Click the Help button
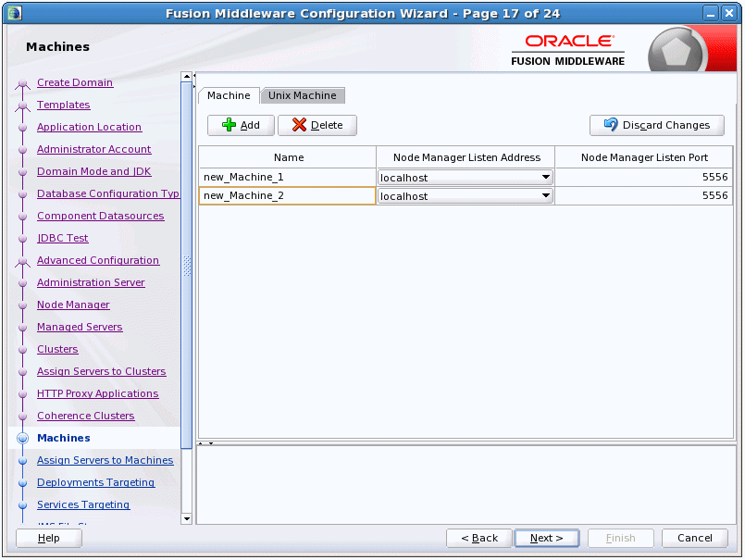The height and width of the screenshot is (560, 745). 49,538
